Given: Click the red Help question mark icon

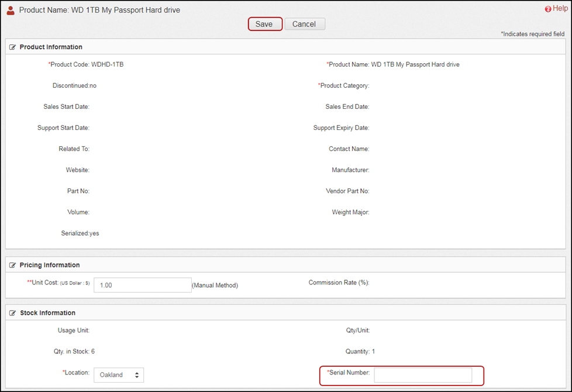Looking at the screenshot, I should (547, 9).
